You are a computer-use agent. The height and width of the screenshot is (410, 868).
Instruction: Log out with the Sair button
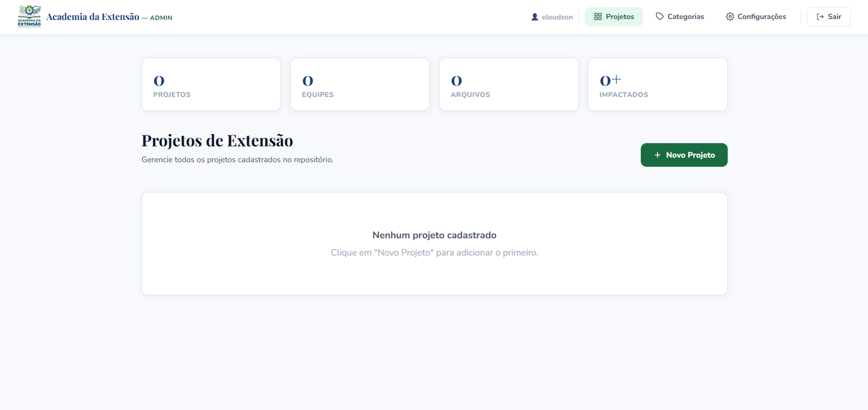click(828, 17)
